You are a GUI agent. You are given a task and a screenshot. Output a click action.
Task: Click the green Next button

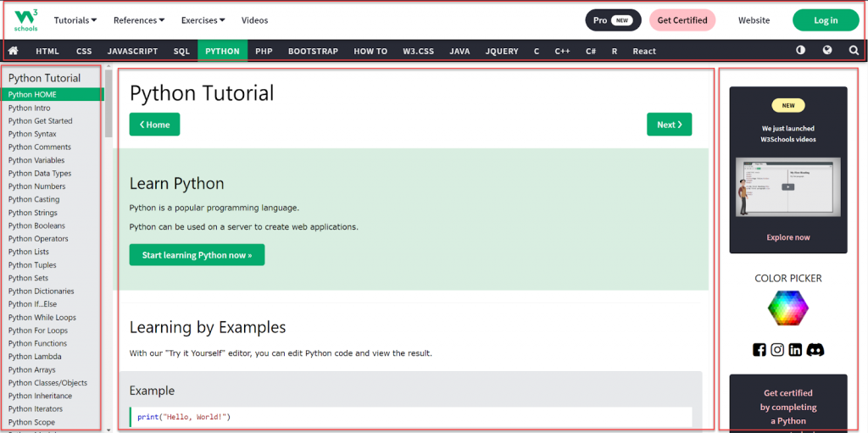coord(669,125)
